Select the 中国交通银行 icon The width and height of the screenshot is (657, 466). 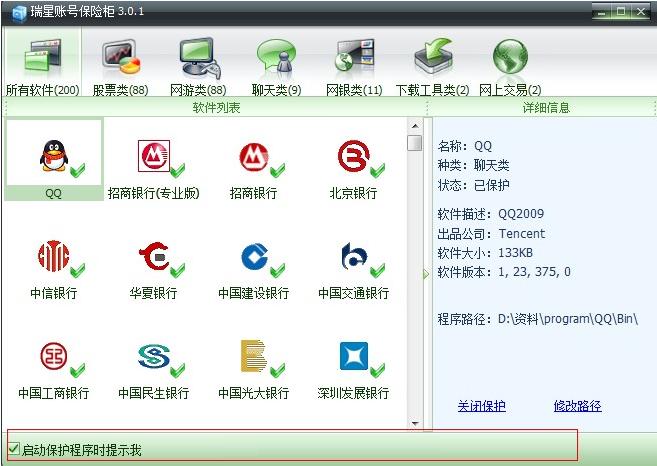point(354,256)
